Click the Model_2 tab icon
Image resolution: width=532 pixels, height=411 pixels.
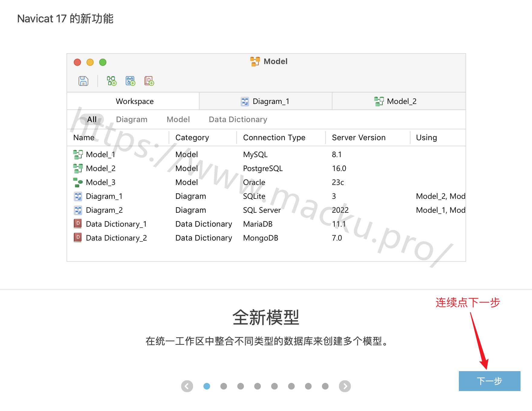point(379,102)
